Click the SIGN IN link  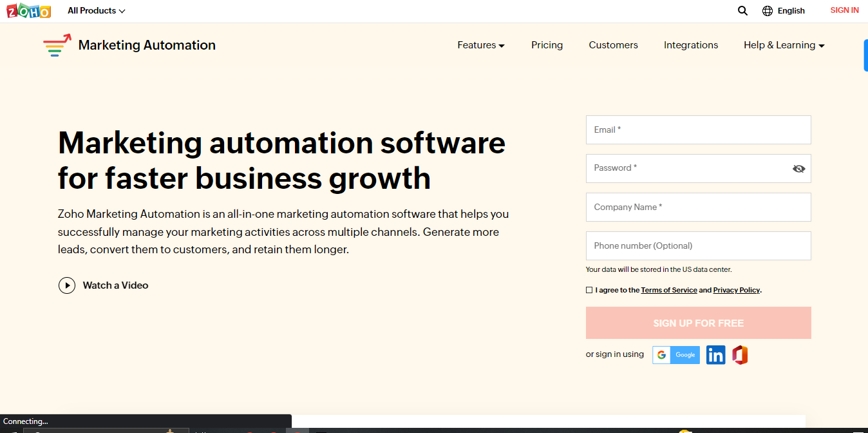coord(844,10)
